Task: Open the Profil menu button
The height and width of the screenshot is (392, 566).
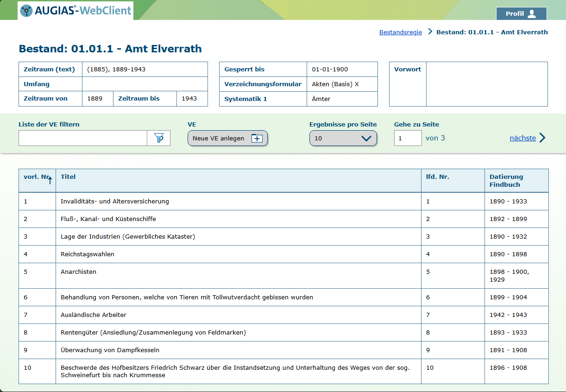Action: pos(522,13)
